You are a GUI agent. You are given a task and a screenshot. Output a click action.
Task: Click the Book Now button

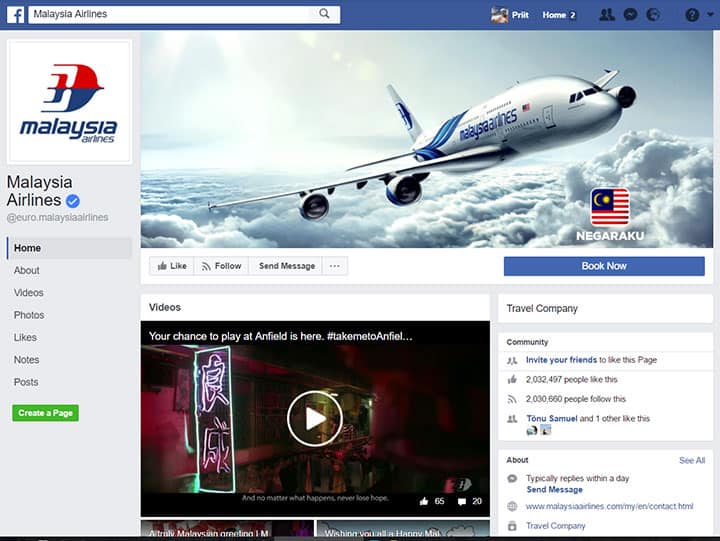click(x=604, y=266)
